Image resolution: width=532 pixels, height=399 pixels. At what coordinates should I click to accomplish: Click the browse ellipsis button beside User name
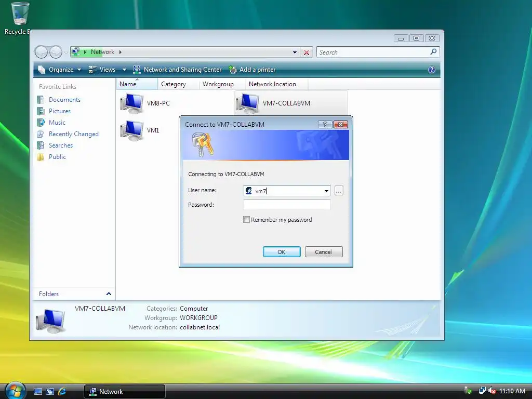point(339,191)
